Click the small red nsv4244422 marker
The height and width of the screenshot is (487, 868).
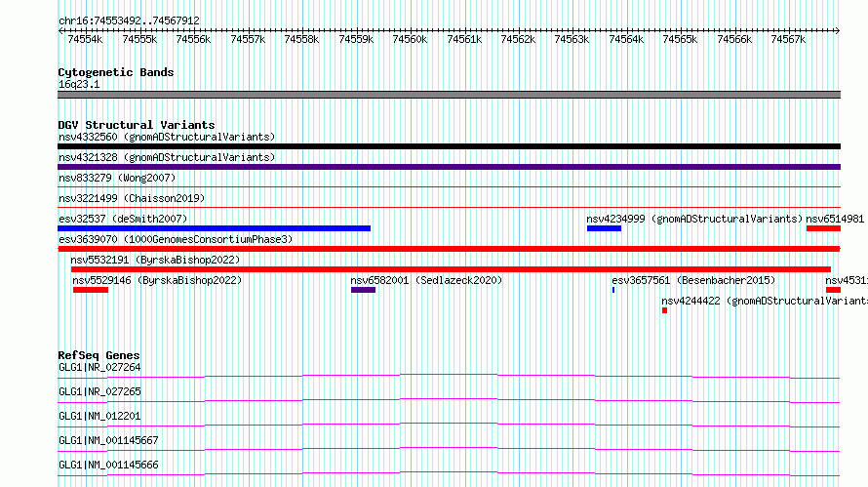(664, 310)
